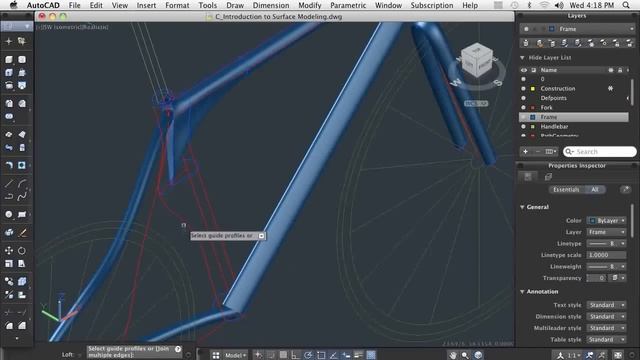Click the 3D Orbit globe in status bar

click(x=478, y=355)
